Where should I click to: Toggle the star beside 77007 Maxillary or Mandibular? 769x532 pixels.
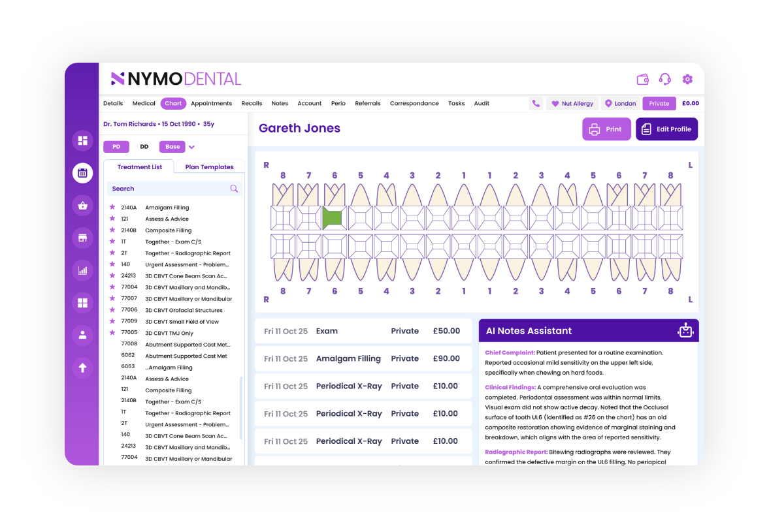pos(112,298)
